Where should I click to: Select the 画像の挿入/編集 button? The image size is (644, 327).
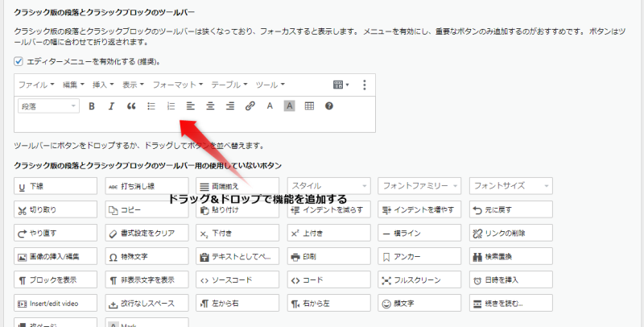(x=56, y=256)
